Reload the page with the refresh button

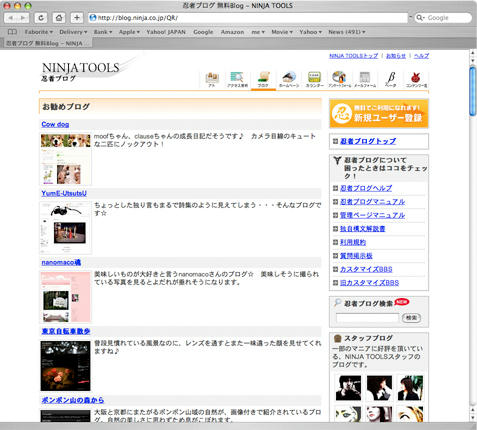pos(41,18)
